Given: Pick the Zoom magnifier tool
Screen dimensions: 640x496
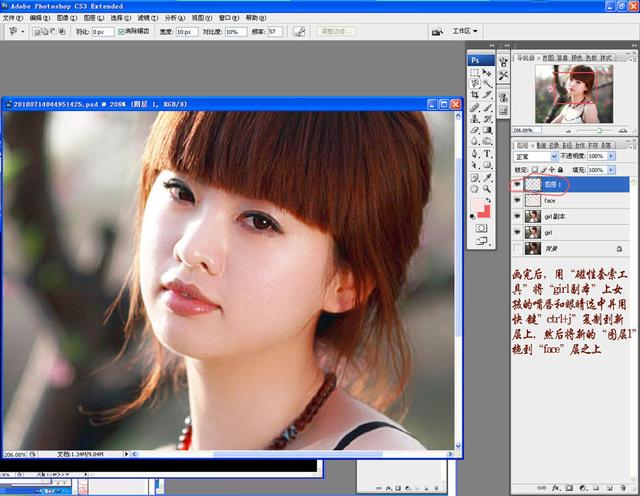Looking at the screenshot, I should [x=487, y=190].
